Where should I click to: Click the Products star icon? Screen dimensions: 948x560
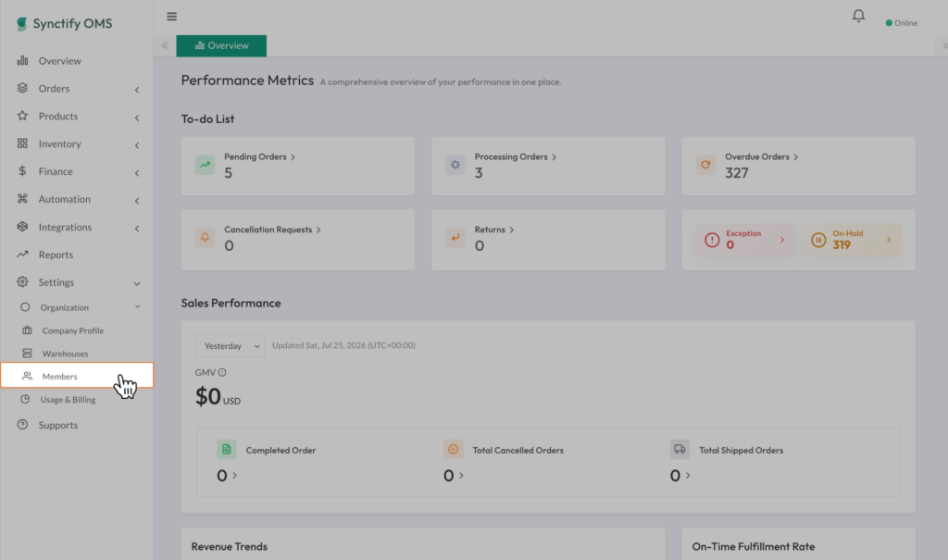[x=22, y=116]
